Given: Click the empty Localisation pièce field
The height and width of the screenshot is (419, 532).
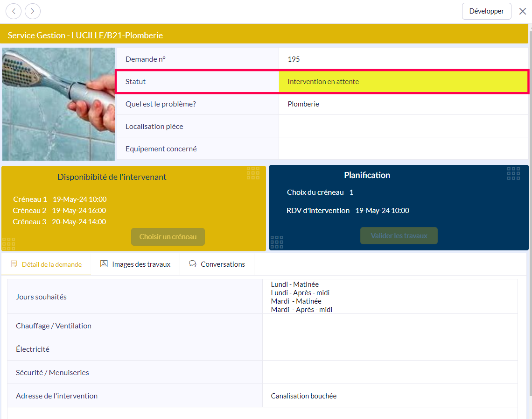Looking at the screenshot, I should click(x=403, y=127).
